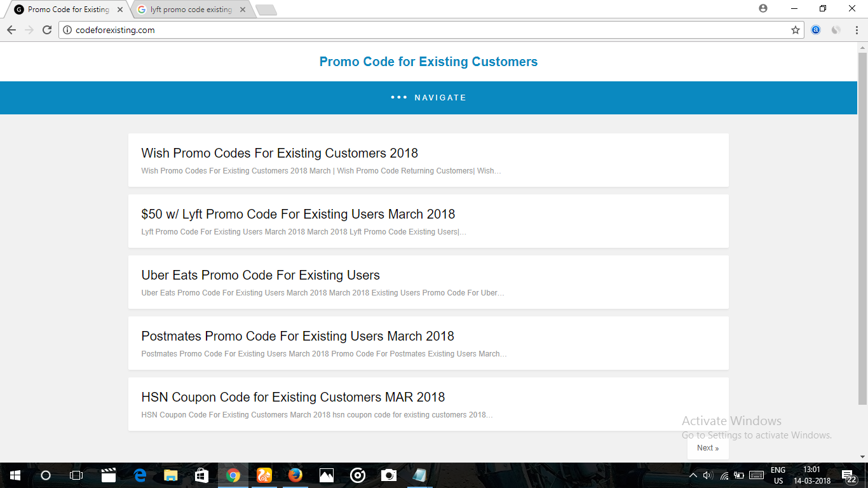This screenshot has height=488, width=868.
Task: Click the greyed-out extension icon in toolbar
Action: tap(836, 30)
